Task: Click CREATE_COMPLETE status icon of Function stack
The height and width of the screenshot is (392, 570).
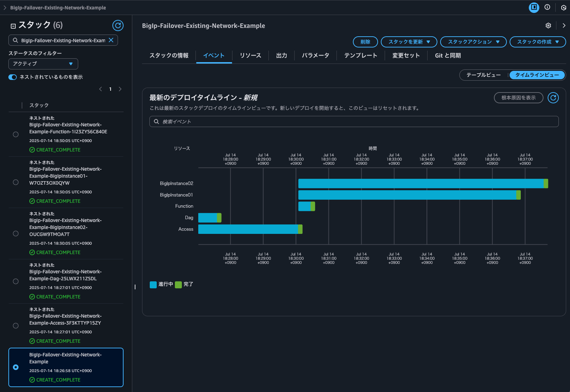Action: (x=32, y=150)
